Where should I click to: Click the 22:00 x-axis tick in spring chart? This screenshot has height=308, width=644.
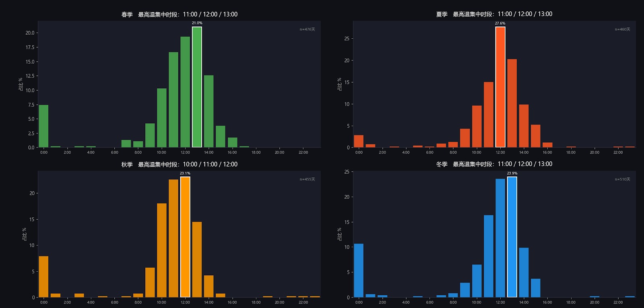(303, 152)
